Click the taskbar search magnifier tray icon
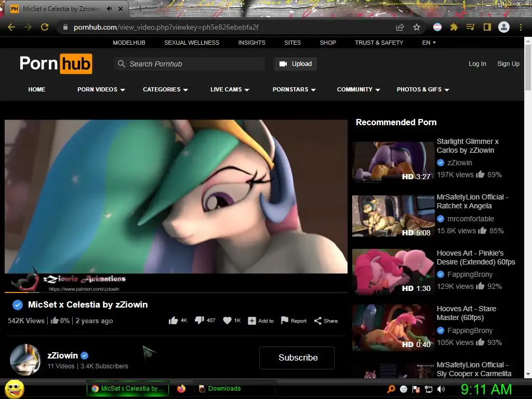Viewport: 532px width, 399px height. point(391,389)
